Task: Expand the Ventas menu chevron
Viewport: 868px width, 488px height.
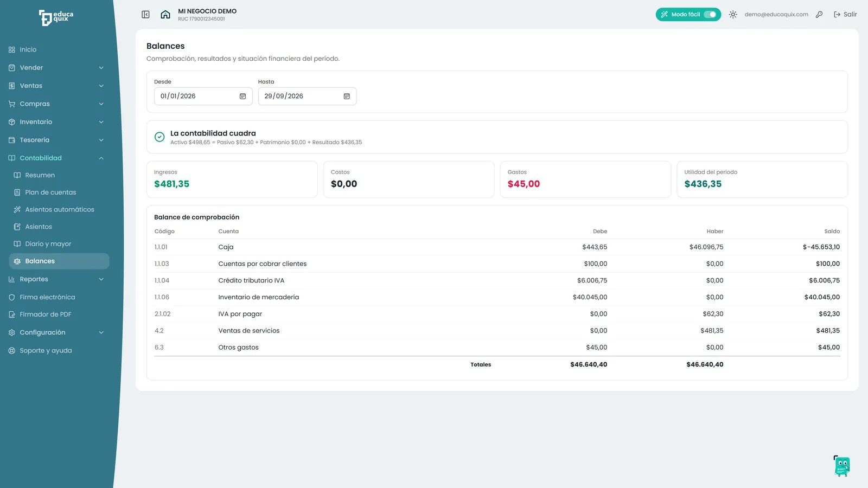Action: click(101, 86)
